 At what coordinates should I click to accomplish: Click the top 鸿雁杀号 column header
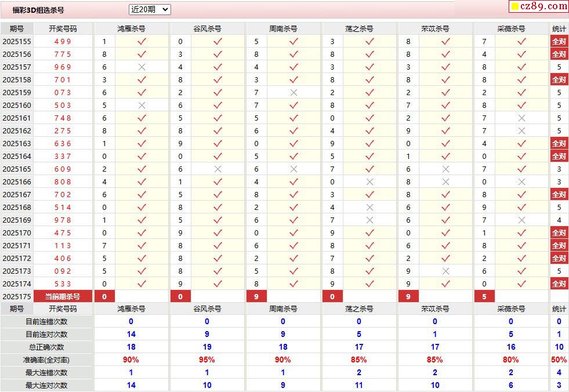click(131, 28)
